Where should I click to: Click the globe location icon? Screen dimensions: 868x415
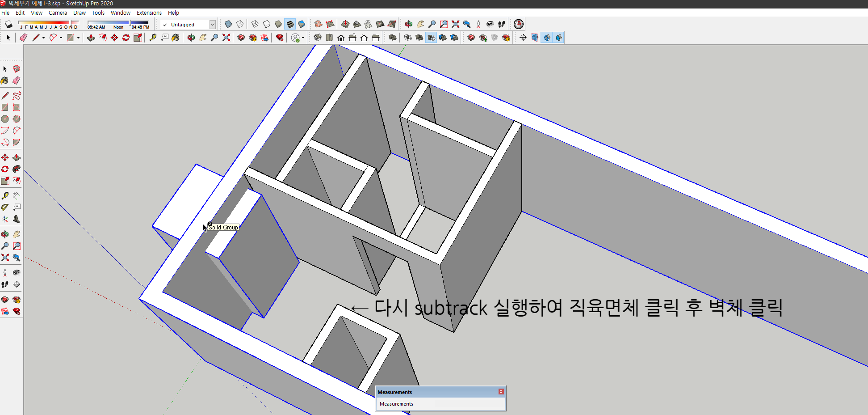[519, 24]
